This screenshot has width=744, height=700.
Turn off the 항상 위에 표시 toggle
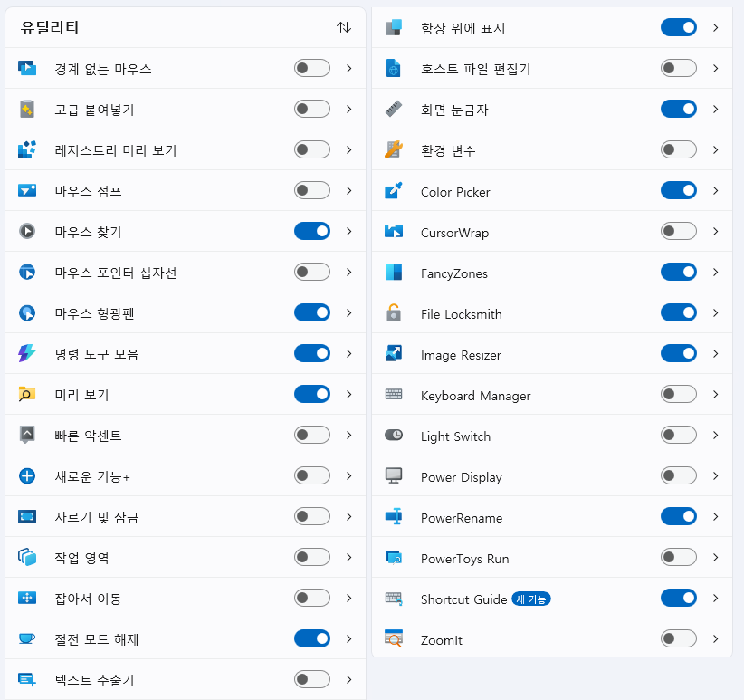tap(679, 27)
